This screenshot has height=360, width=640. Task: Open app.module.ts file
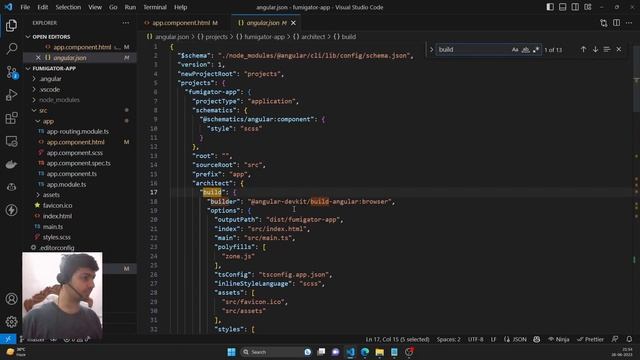coord(66,184)
